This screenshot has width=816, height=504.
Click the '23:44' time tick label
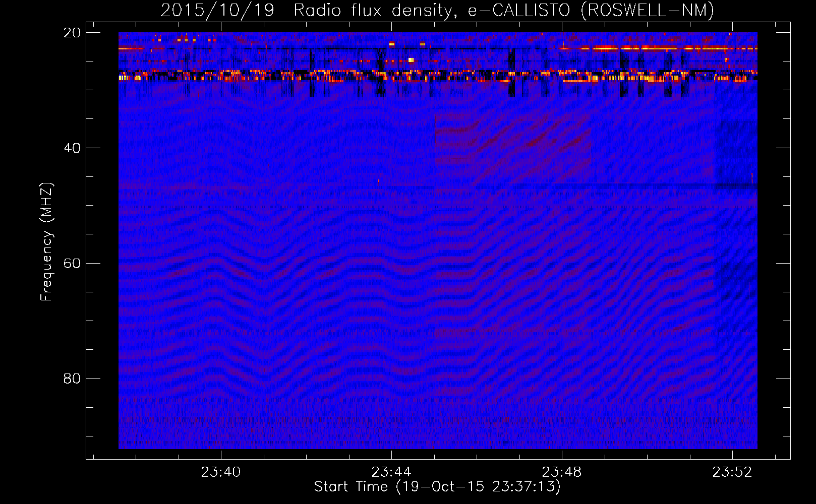coord(391,472)
